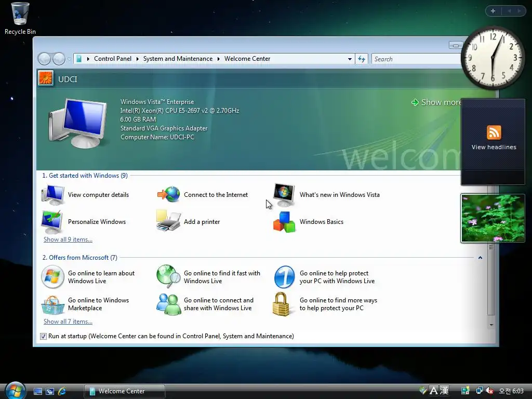Uncheck the Run at startup checkbox
This screenshot has width=532, height=399.
tap(43, 336)
